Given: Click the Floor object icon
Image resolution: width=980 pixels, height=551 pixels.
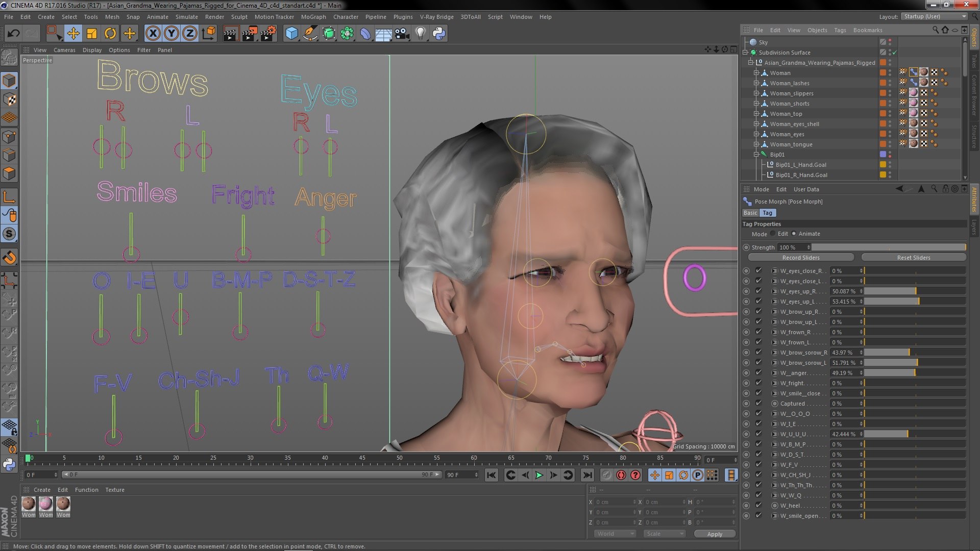Looking at the screenshot, I should (383, 34).
